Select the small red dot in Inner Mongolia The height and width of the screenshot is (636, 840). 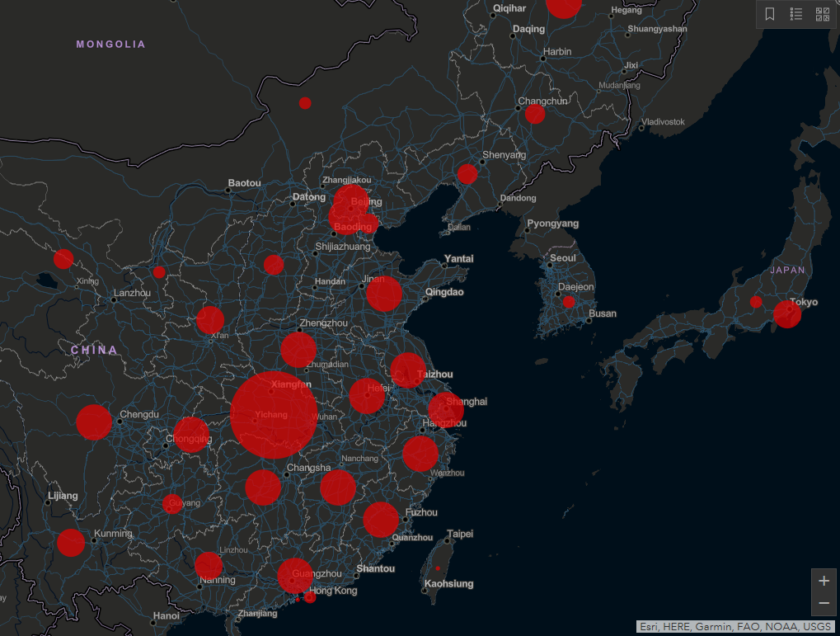[305, 103]
